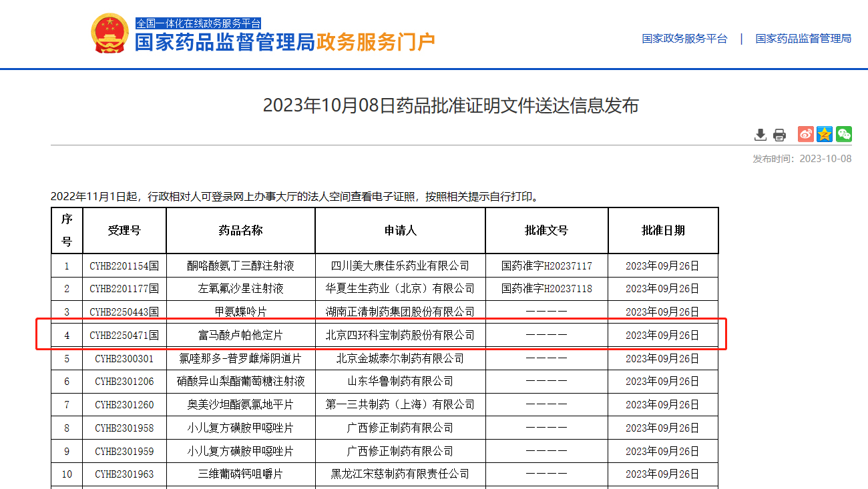Select cell 甲氨蝶呤片

[240, 312]
